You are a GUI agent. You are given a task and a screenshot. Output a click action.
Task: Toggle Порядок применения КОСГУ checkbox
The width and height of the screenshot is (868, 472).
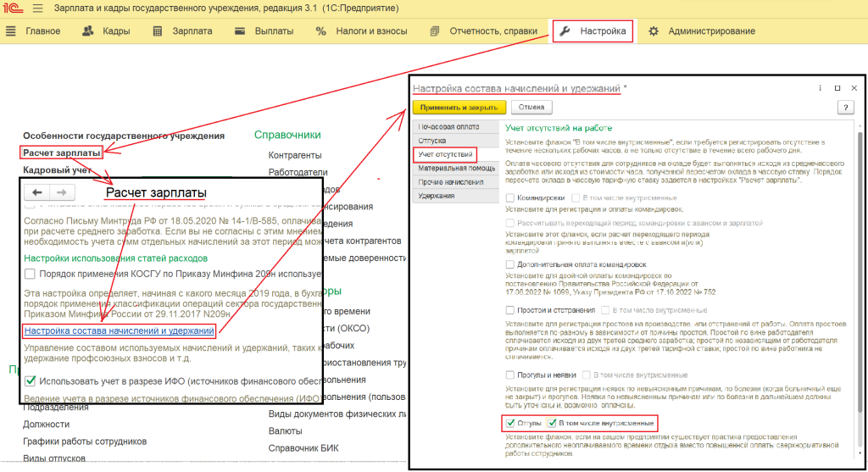[30, 274]
